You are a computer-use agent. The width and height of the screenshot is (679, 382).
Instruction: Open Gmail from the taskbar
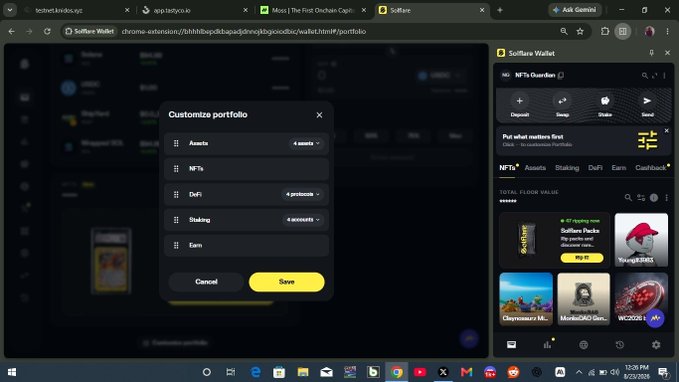tap(466, 372)
